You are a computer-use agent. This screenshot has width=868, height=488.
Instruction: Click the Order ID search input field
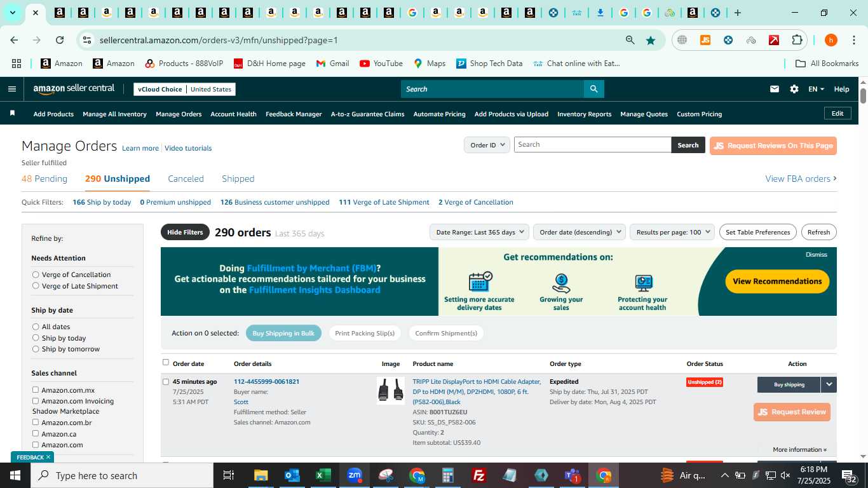tap(592, 145)
